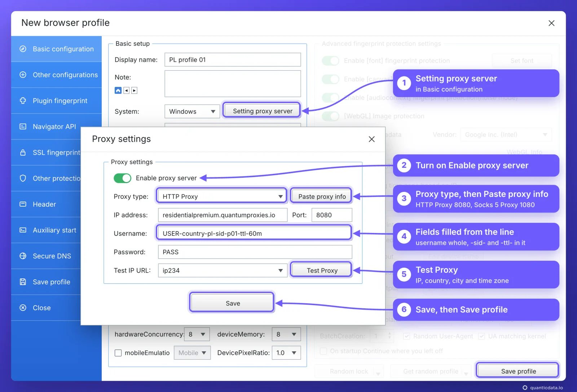Click the Plugin fingerprint puzzle icon

point(23,101)
